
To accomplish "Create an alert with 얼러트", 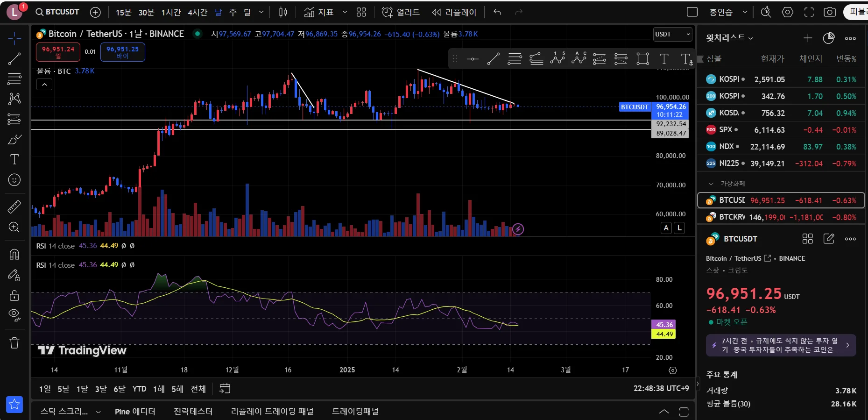I will tap(401, 12).
